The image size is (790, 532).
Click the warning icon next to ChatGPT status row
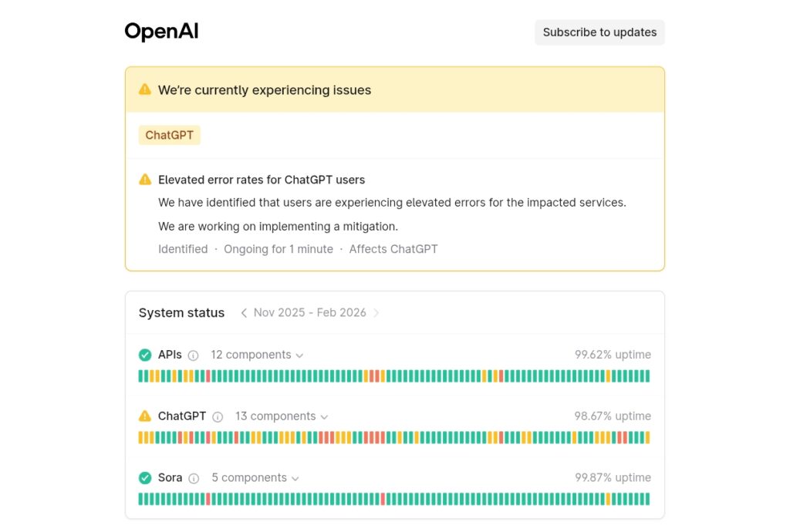tap(145, 416)
